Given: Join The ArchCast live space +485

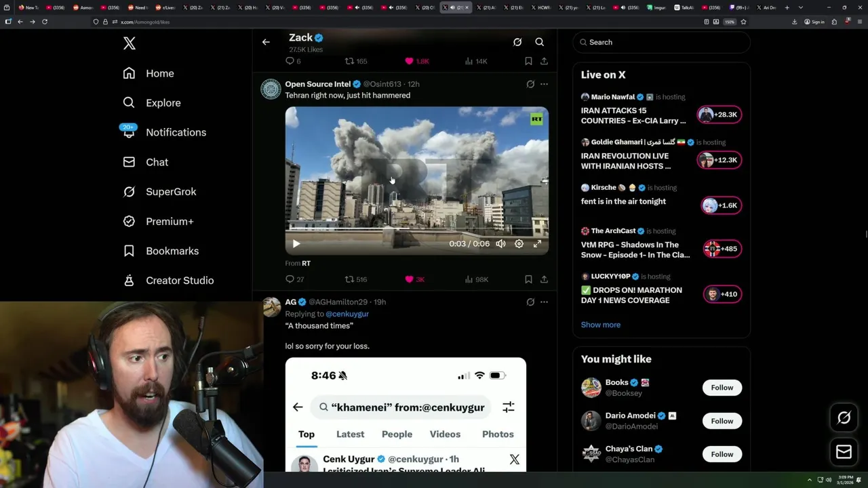Looking at the screenshot, I should pyautogui.click(x=722, y=249).
